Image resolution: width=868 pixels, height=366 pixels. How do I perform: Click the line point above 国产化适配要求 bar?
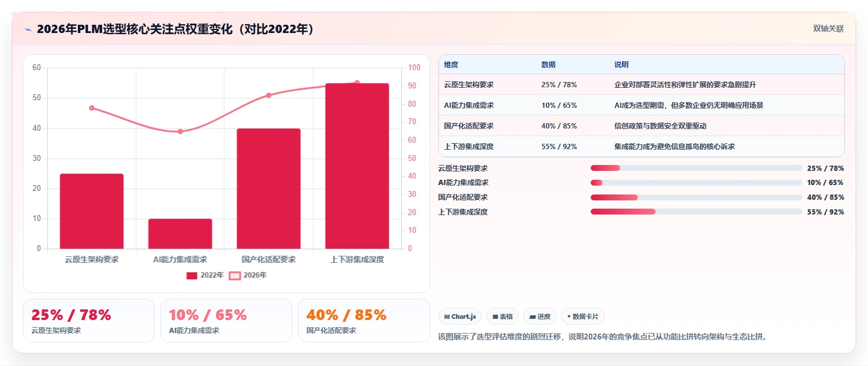click(x=268, y=95)
